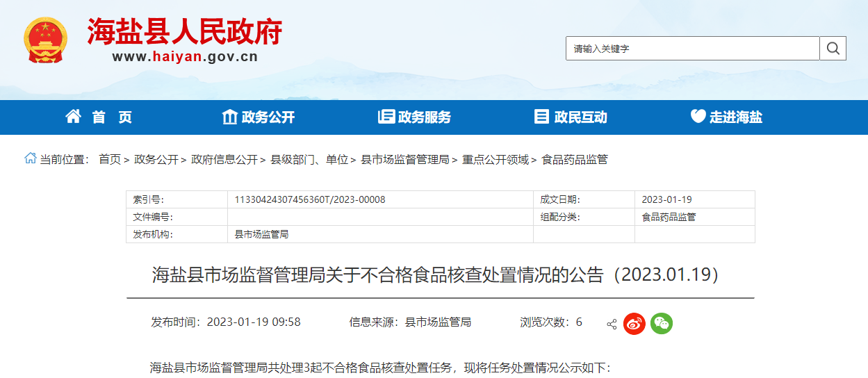Click the national emblem logo

pos(45,40)
